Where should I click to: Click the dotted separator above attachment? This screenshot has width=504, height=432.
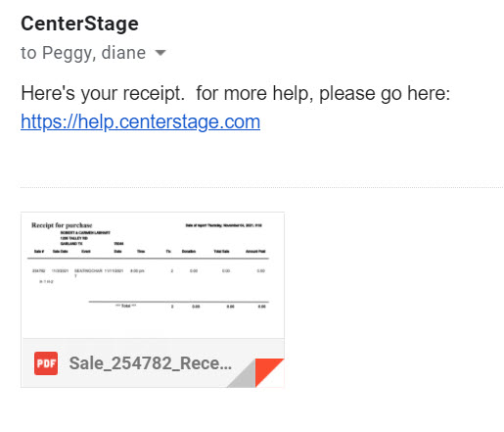pos(261,188)
